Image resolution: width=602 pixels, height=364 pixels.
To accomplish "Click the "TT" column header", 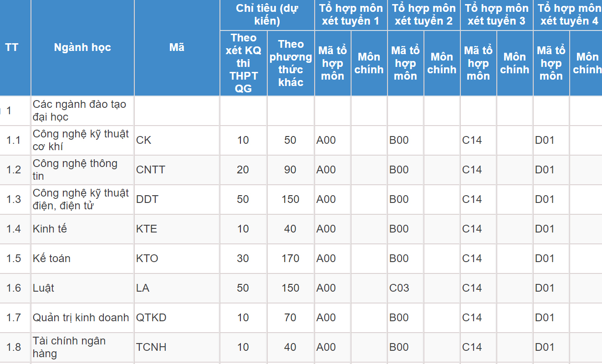I will [x=12, y=47].
